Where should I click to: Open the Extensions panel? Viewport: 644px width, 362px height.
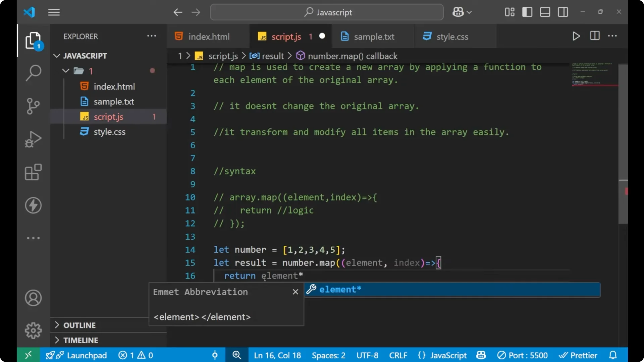33,172
